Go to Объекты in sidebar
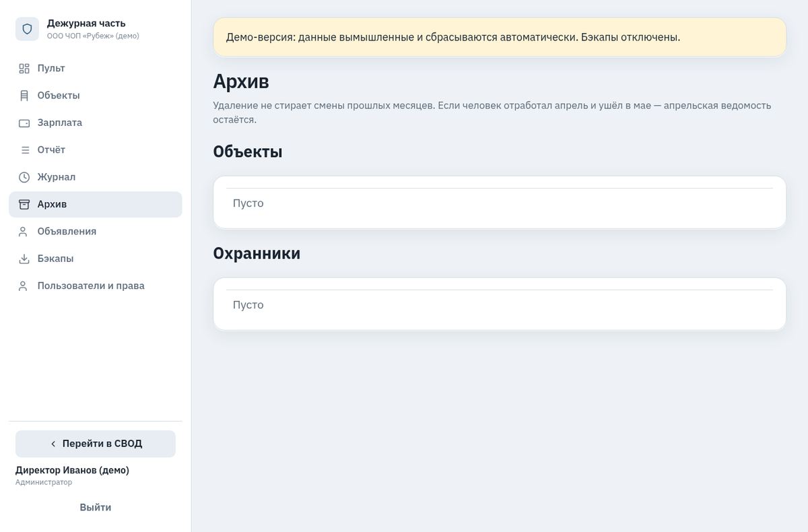 click(96, 96)
